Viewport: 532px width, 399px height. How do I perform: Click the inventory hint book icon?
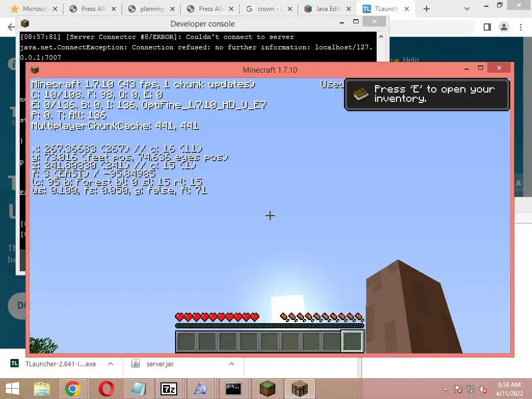[x=361, y=95]
